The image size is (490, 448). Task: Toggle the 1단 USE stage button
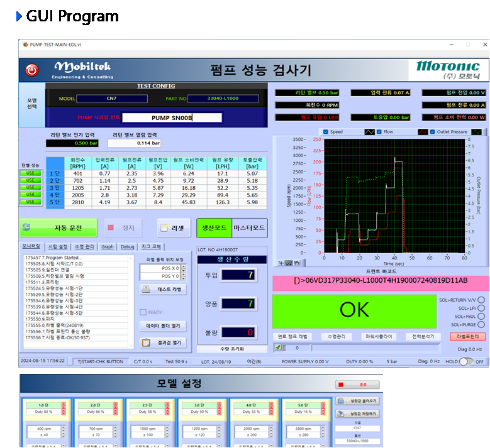30,173
